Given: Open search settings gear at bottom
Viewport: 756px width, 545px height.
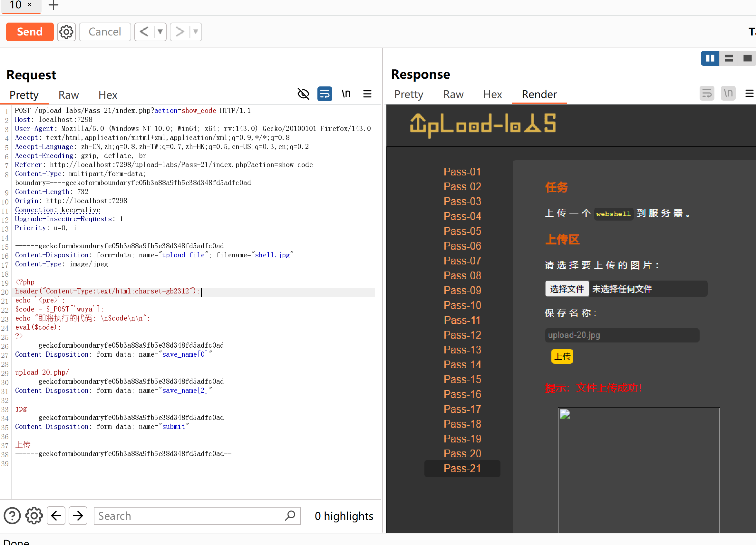Looking at the screenshot, I should pyautogui.click(x=34, y=516).
